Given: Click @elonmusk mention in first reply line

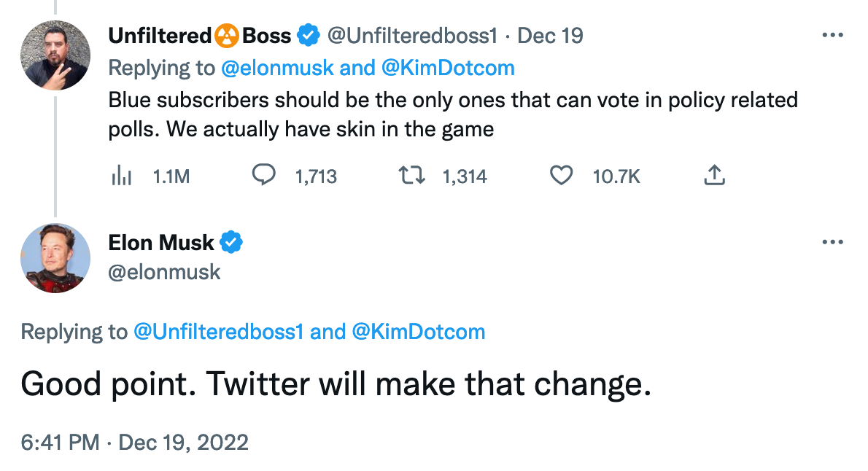Looking at the screenshot, I should click(276, 69).
